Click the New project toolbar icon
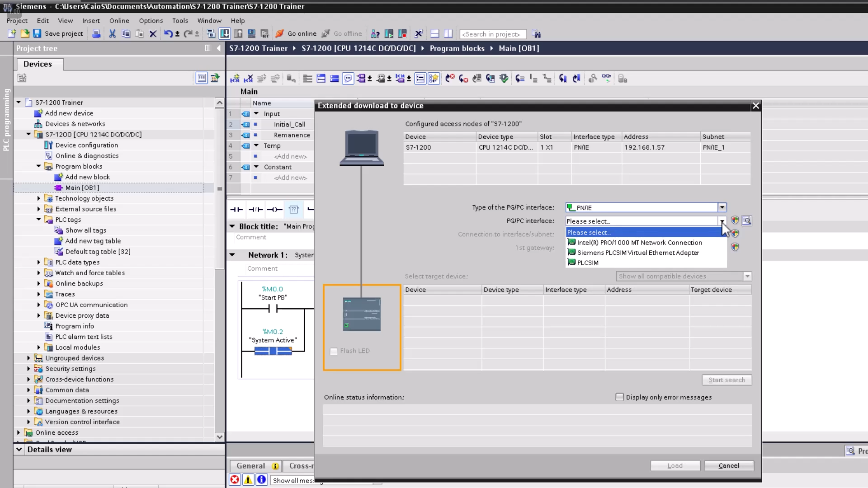This screenshot has height=488, width=868. click(x=12, y=33)
